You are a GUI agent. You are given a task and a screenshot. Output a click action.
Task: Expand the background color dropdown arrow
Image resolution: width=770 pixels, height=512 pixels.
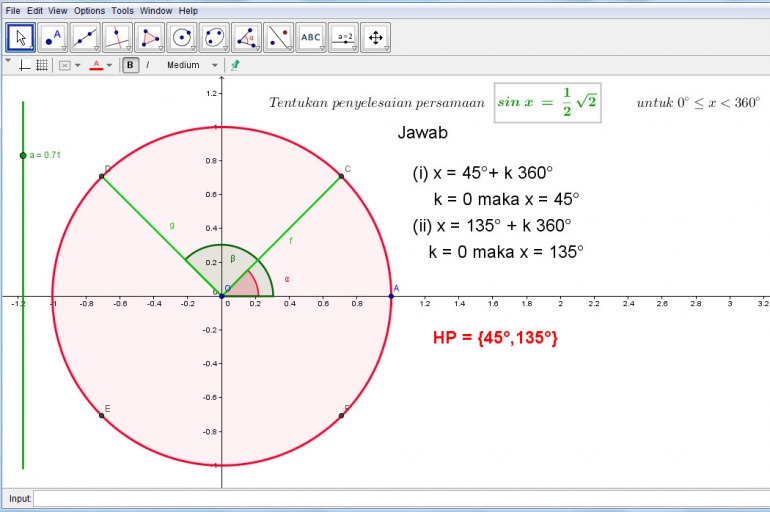78,65
